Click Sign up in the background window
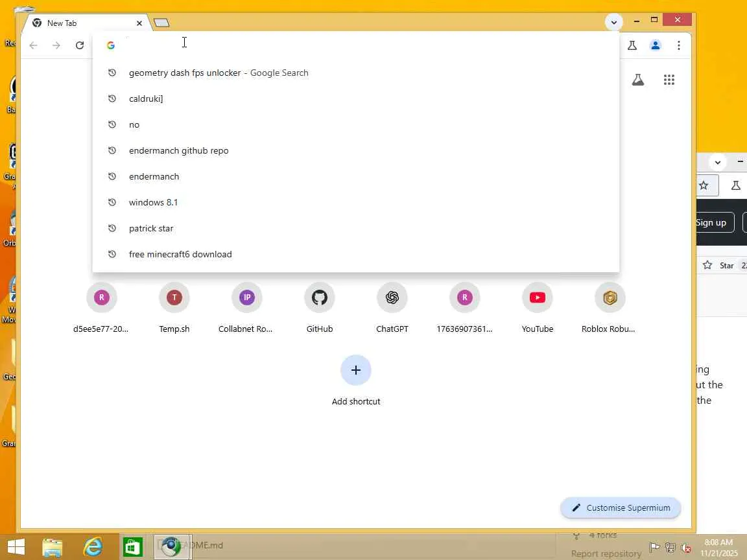 (x=714, y=222)
